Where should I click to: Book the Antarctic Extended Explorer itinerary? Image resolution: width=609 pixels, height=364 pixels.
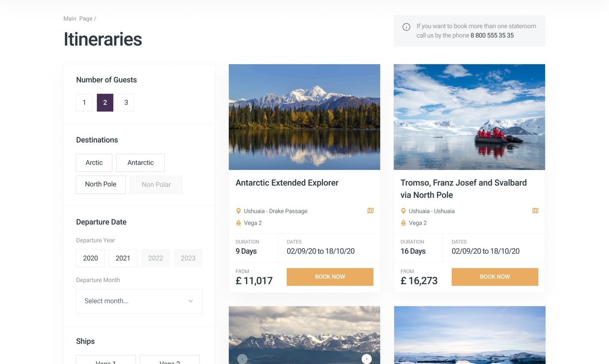click(330, 277)
